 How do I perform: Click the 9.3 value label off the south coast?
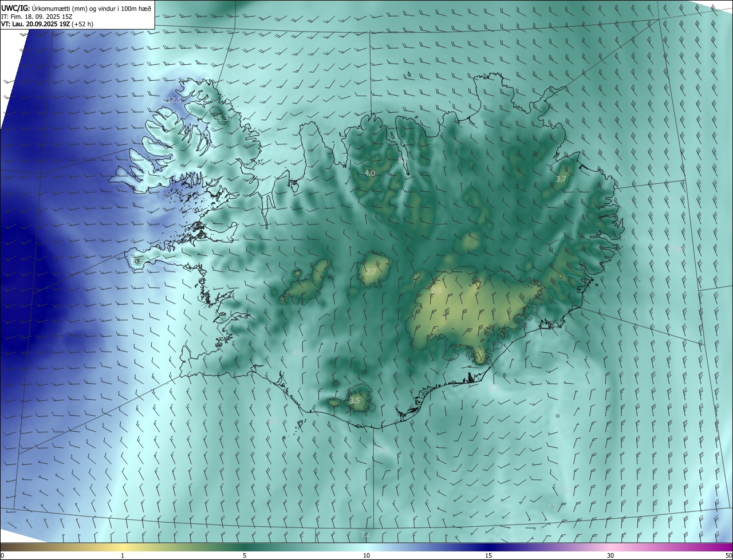[x=493, y=388]
